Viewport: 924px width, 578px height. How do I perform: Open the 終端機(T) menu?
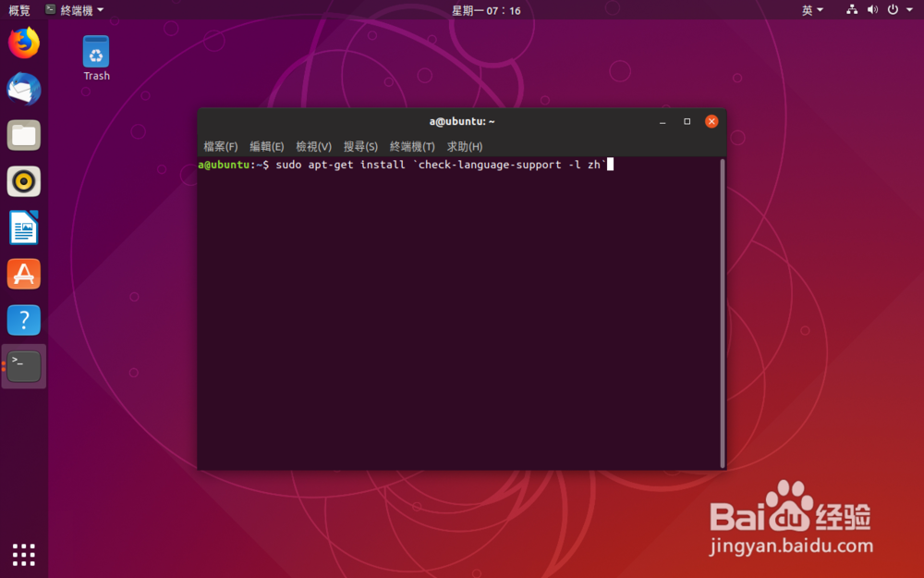tap(412, 146)
